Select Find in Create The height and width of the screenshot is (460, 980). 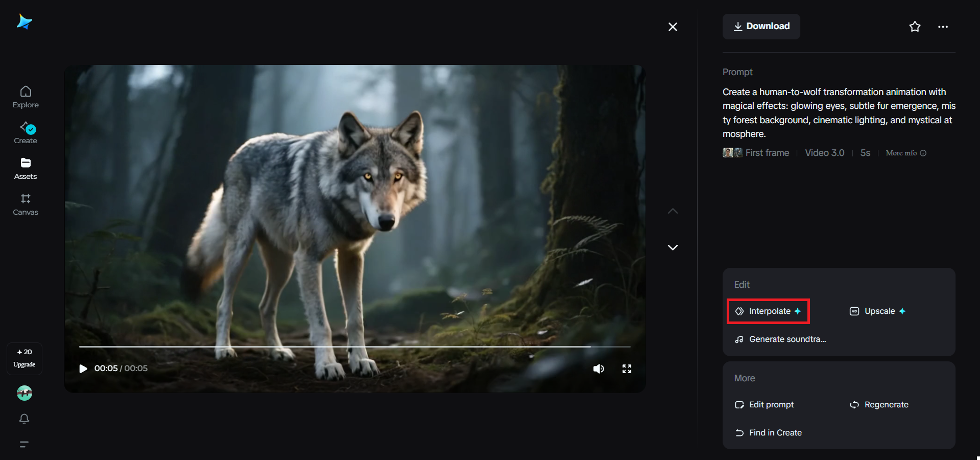[x=768, y=433]
